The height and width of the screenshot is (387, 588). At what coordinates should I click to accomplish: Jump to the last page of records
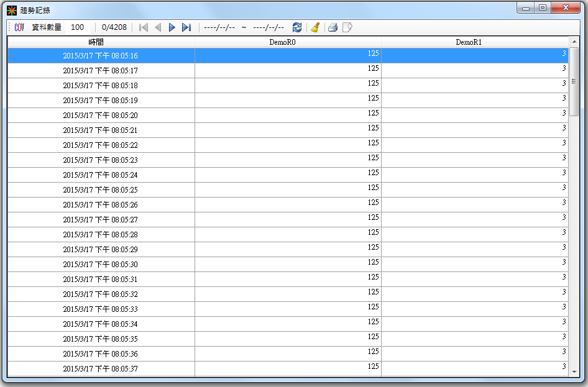pos(186,27)
